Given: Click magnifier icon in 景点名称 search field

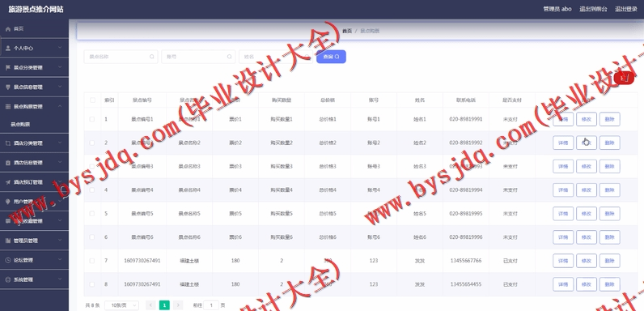Looking at the screenshot, I should click(x=152, y=57).
